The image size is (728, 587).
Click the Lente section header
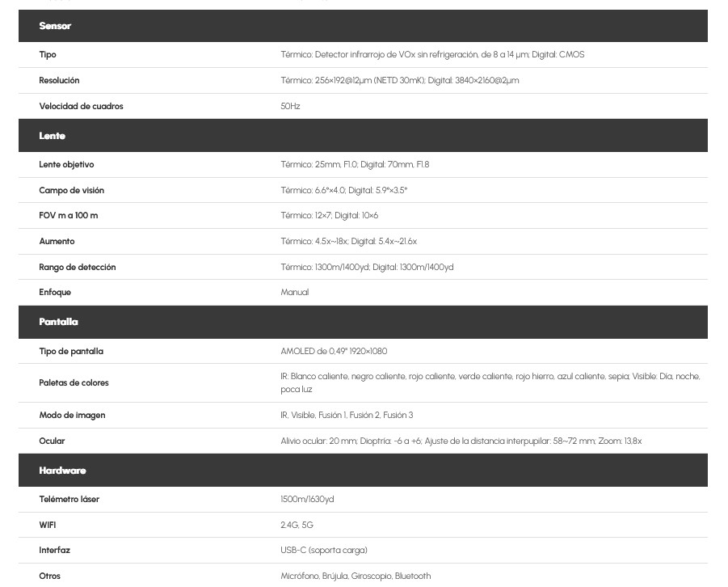(53, 136)
